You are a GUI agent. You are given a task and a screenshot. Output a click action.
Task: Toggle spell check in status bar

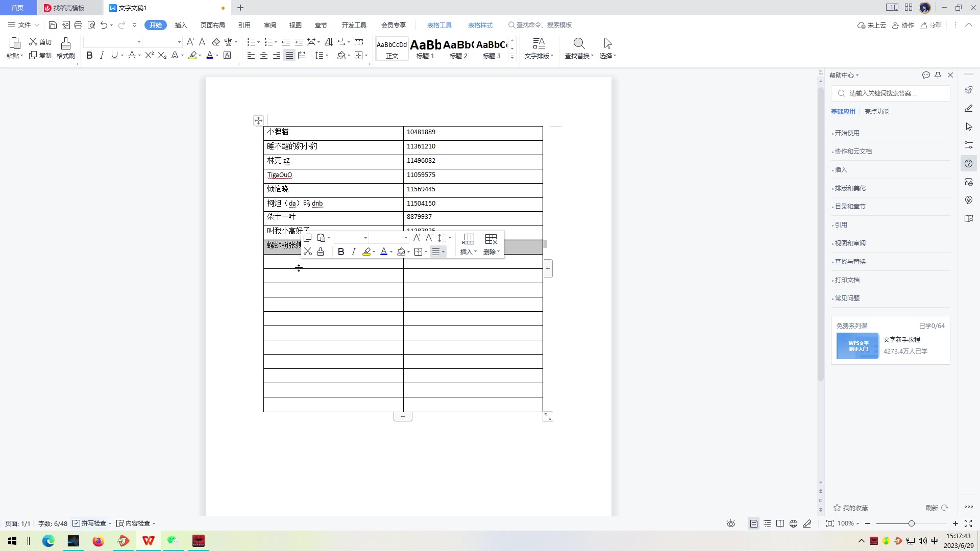[91, 523]
